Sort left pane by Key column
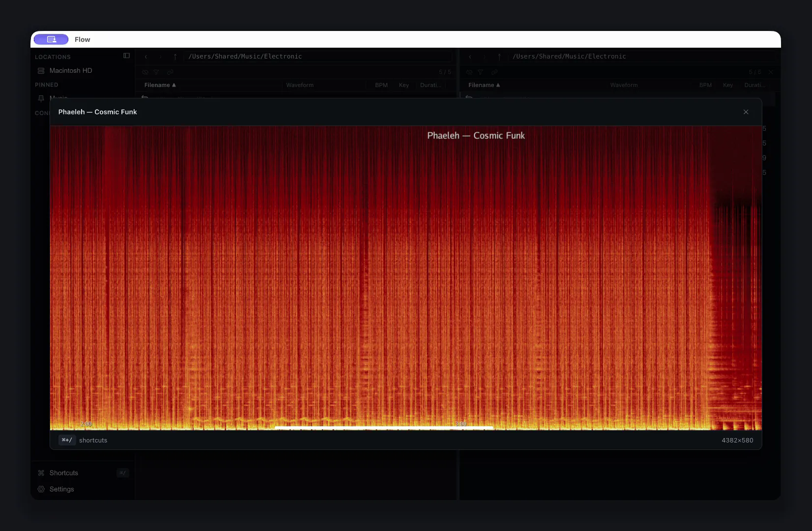Viewport: 812px width, 531px height. [404, 85]
